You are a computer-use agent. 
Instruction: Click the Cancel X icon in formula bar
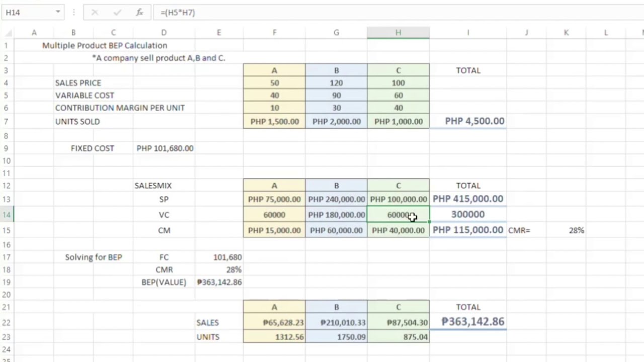pos(95,13)
